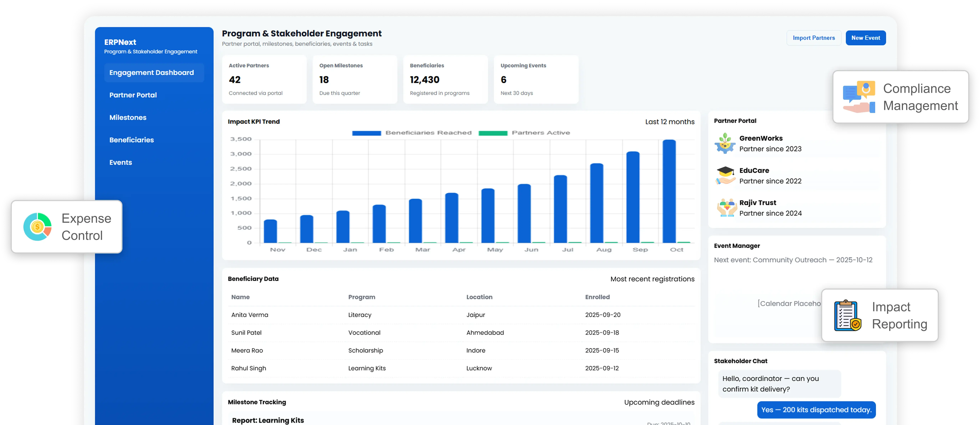Toggle the Upcoming Events card
Viewport: 980px width, 425px height.
tap(536, 79)
